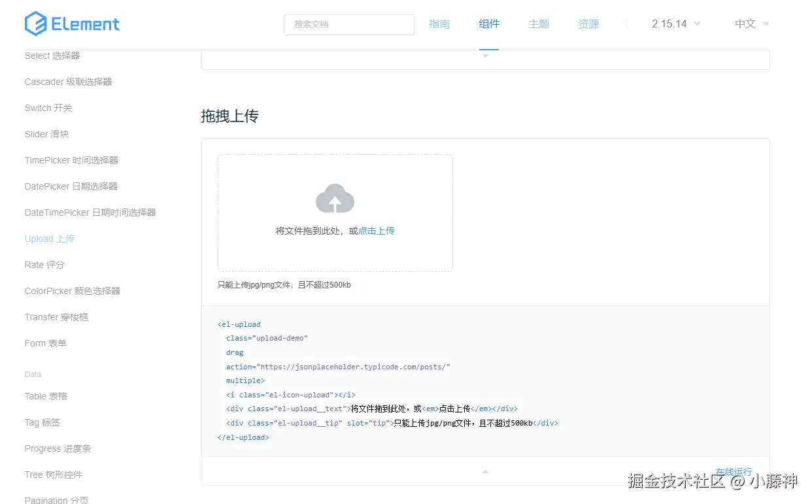Click the action URL code line
The height and width of the screenshot is (504, 812).
click(339, 367)
